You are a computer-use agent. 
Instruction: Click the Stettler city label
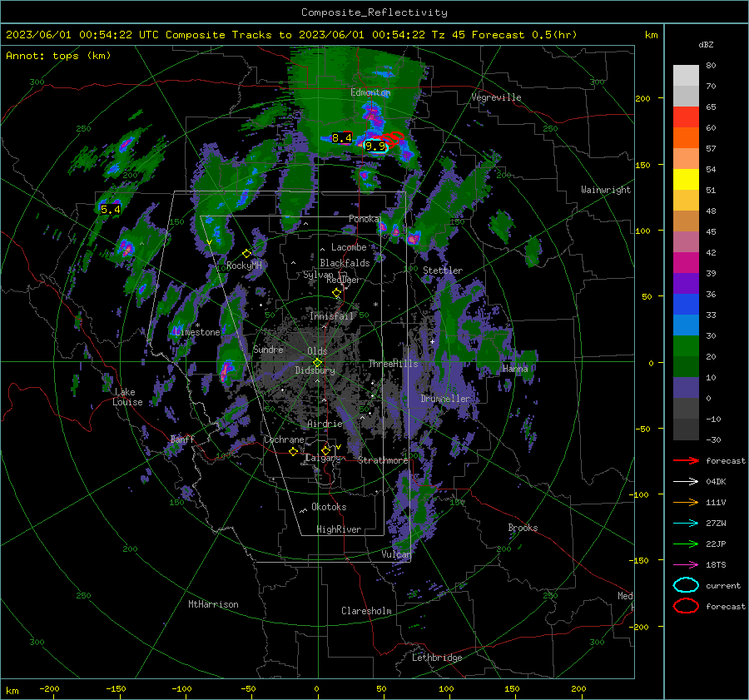pos(443,271)
